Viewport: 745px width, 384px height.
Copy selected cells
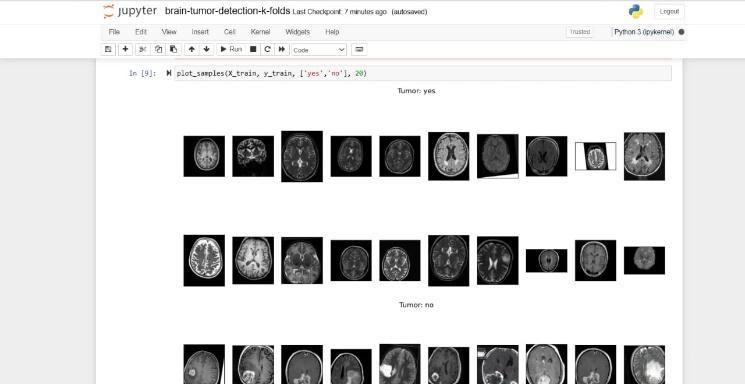pyautogui.click(x=158, y=49)
